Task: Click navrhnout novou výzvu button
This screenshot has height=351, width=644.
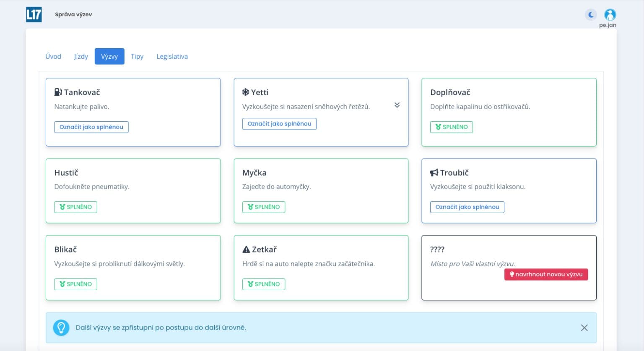Action: tap(546, 274)
